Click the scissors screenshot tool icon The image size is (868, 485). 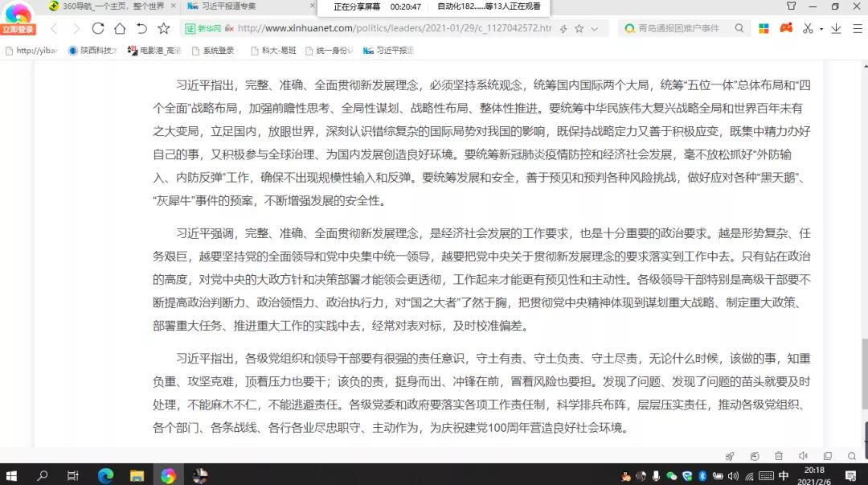[x=807, y=28]
